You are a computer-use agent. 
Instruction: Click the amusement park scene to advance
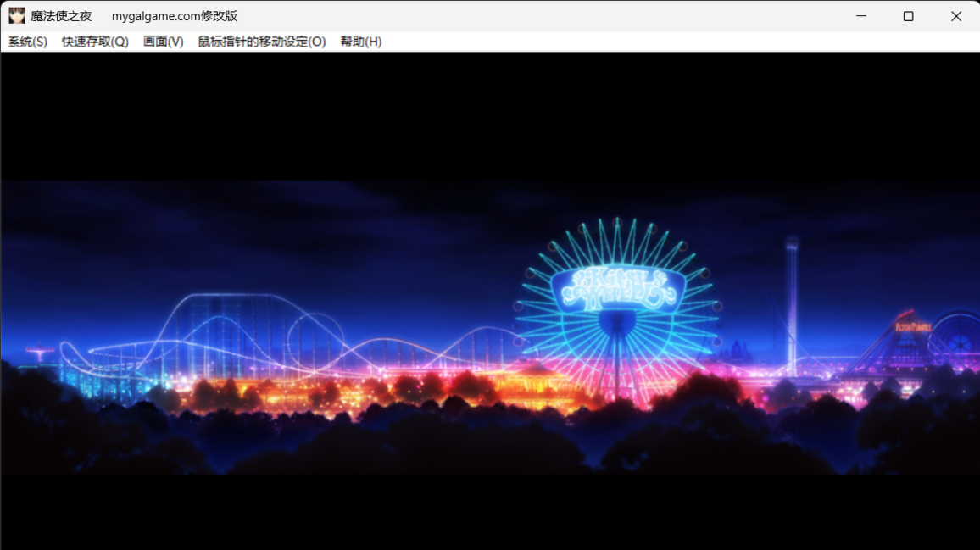tap(490, 327)
